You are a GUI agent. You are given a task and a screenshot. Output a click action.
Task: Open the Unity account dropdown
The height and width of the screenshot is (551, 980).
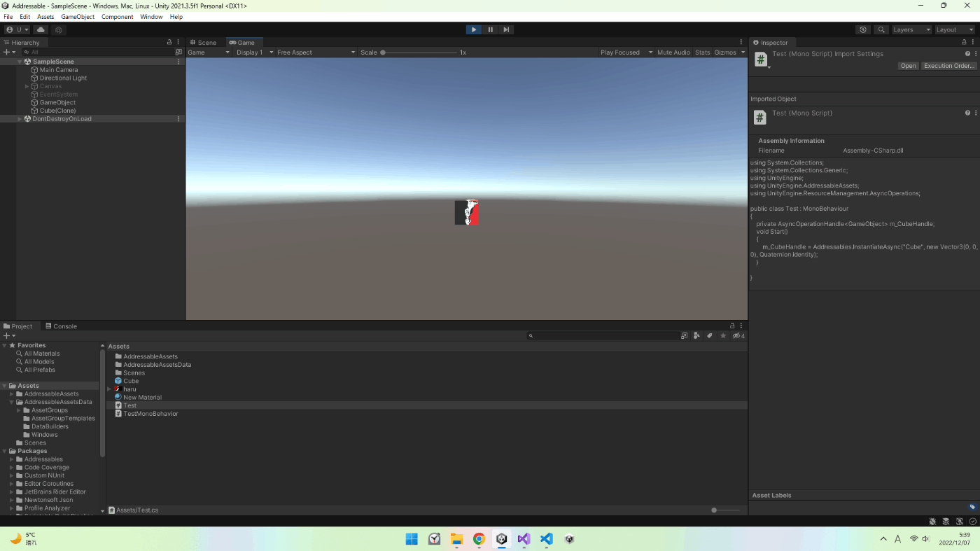click(17, 30)
